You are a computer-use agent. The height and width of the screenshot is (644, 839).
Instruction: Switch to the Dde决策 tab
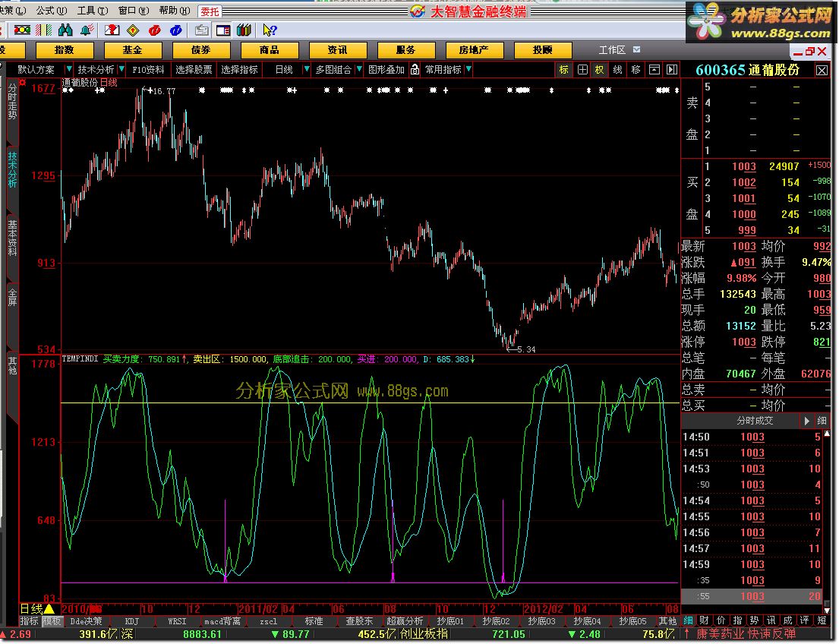pos(86,621)
